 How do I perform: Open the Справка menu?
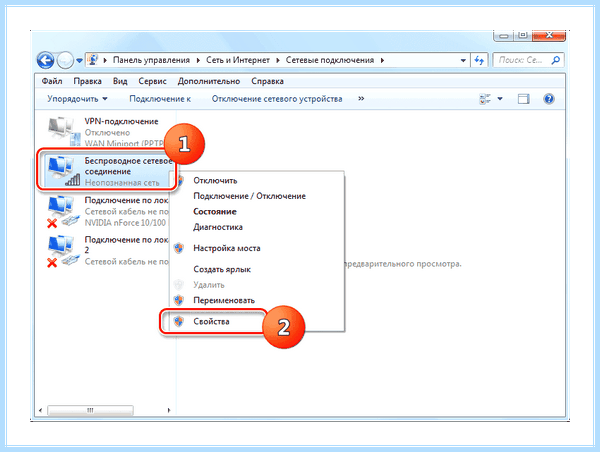pos(267,81)
